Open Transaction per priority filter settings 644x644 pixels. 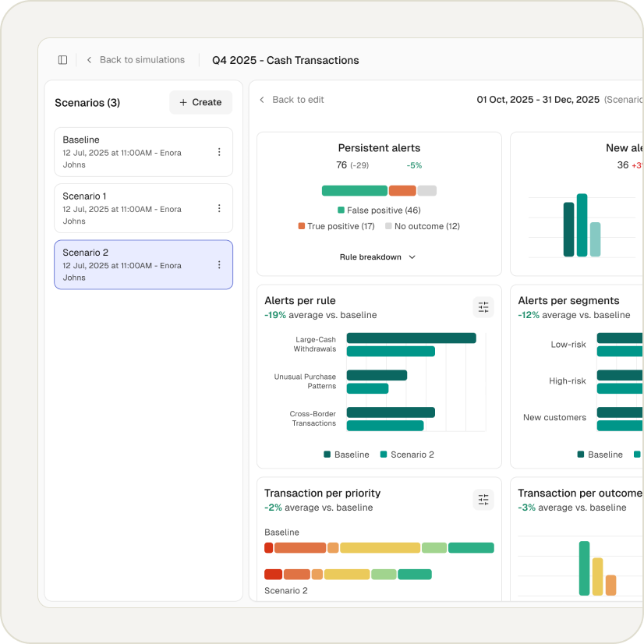click(483, 500)
